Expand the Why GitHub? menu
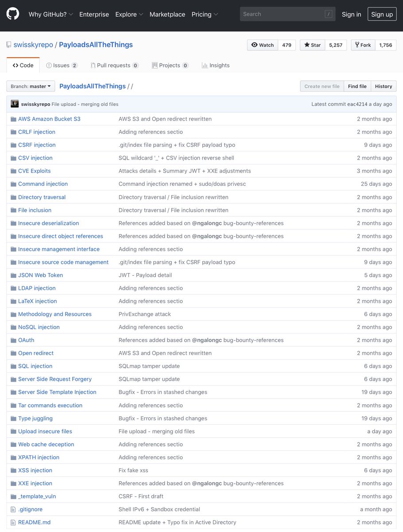The image size is (403, 532). 51,14
